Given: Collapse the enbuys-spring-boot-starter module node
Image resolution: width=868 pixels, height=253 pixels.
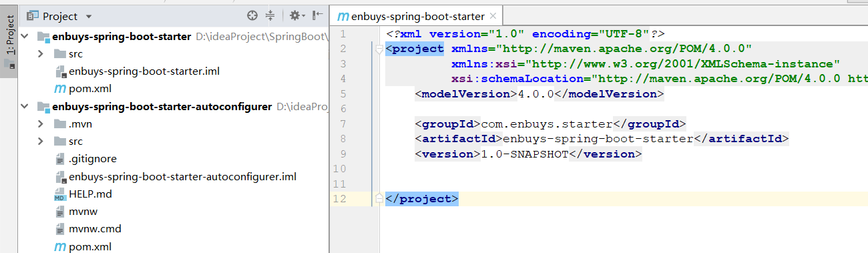Looking at the screenshot, I should tap(25, 37).
